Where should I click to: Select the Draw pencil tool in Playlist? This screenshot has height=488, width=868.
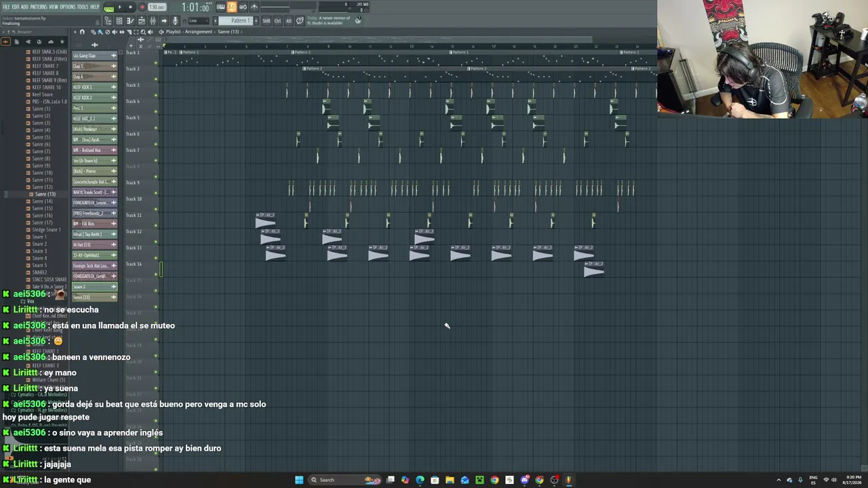point(93,32)
